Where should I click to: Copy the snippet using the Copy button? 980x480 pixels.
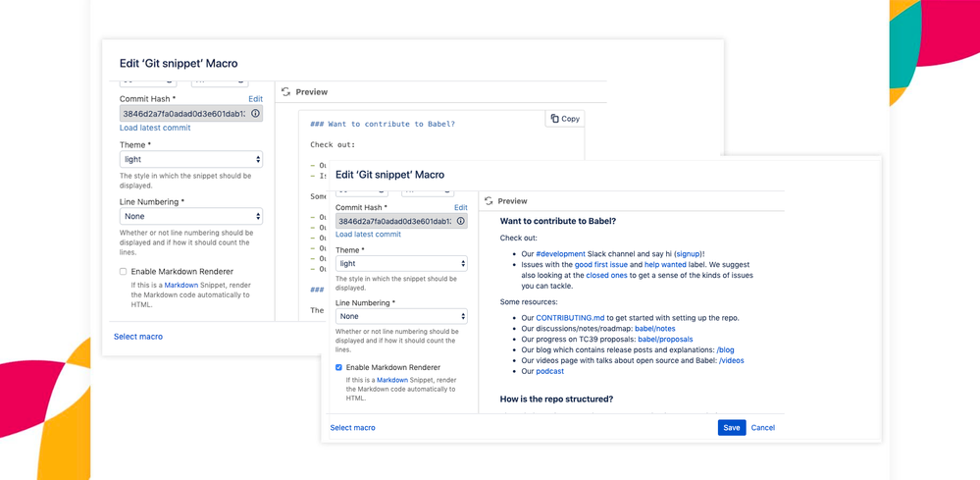[x=565, y=119]
